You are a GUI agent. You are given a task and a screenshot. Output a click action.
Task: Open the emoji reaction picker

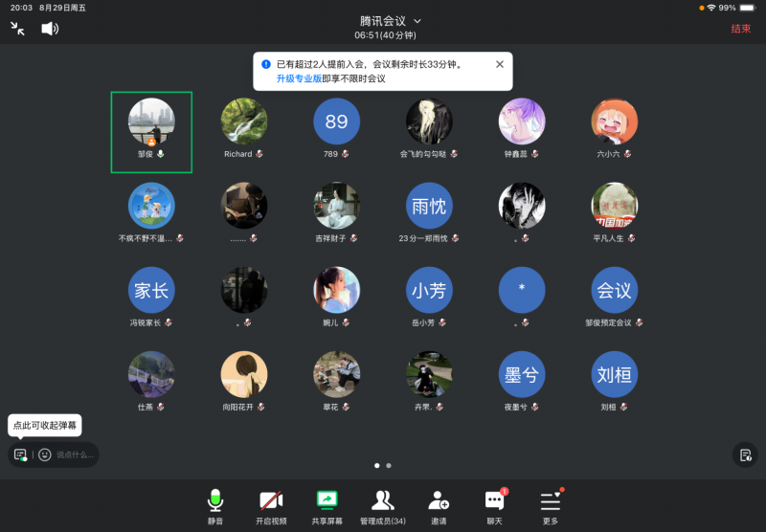[45, 454]
